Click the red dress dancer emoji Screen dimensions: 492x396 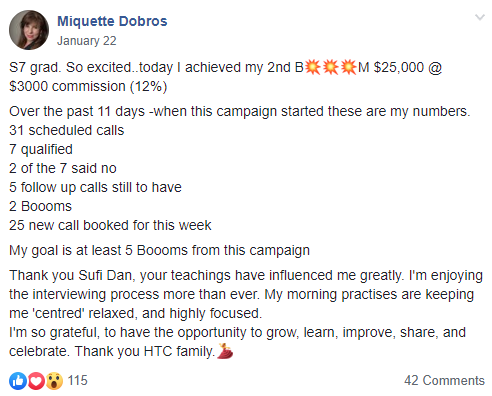pos(225,351)
